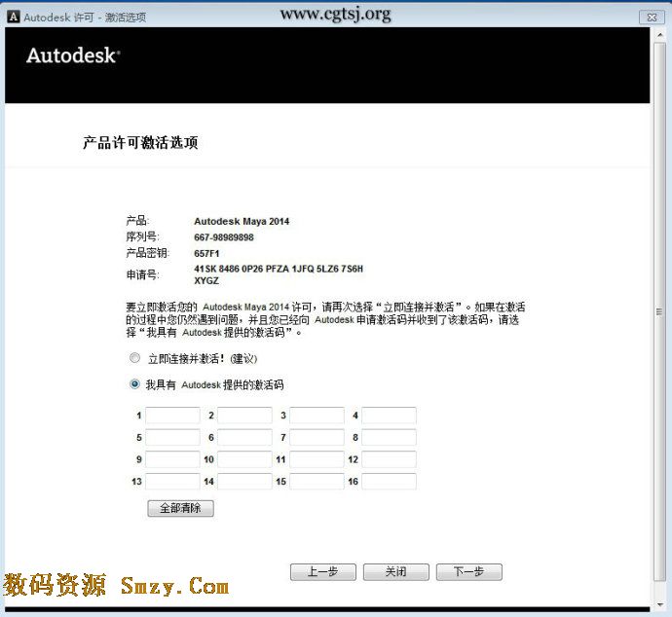672x617 pixels.
Task: Click the 申请号 label
Action: (x=142, y=274)
